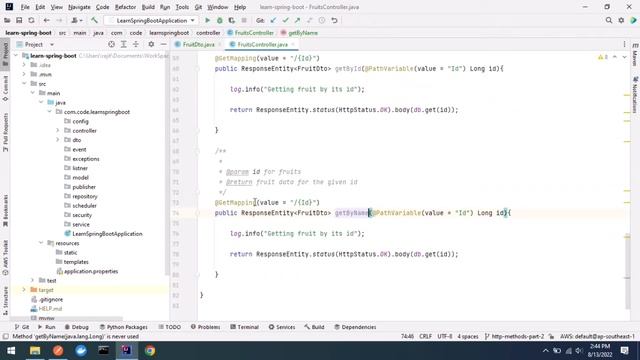Click getByName breadcrumb
The image size is (640, 360).
click(299, 33)
